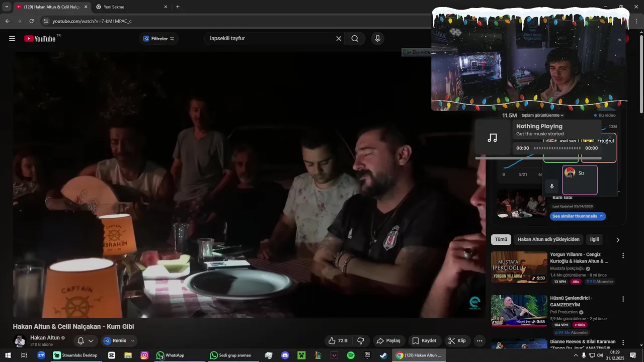Open Hüsnü Şenlendirici GAMZEDEYİM thumbnail
The image size is (644, 362).
coord(519,311)
